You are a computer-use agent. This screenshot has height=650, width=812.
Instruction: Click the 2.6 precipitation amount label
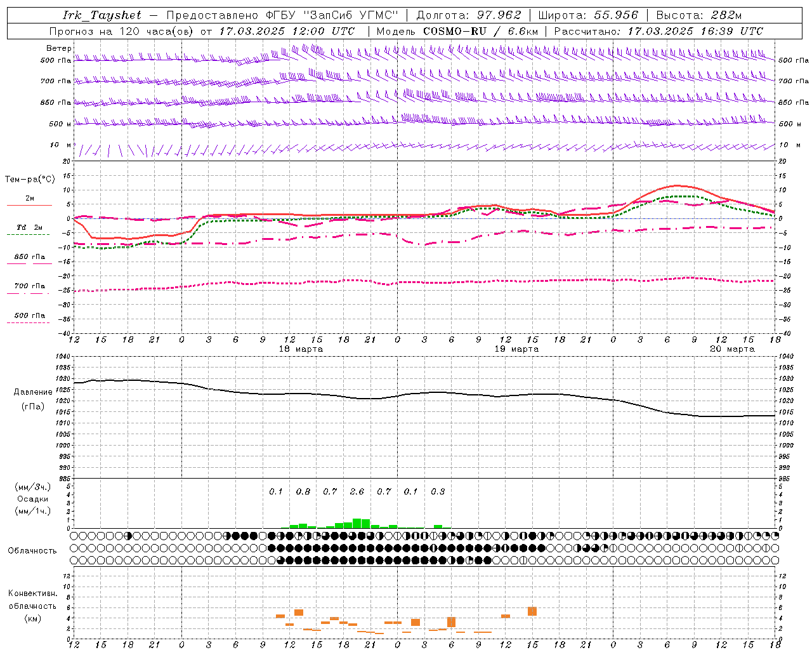click(357, 491)
